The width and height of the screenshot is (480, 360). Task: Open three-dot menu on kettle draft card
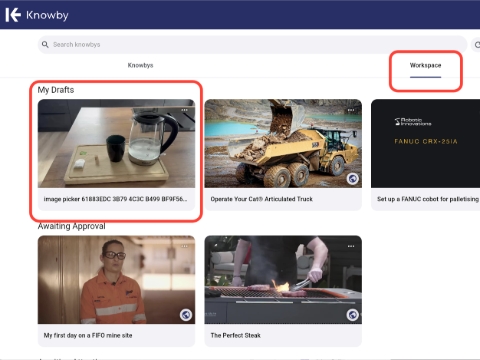[184, 110]
